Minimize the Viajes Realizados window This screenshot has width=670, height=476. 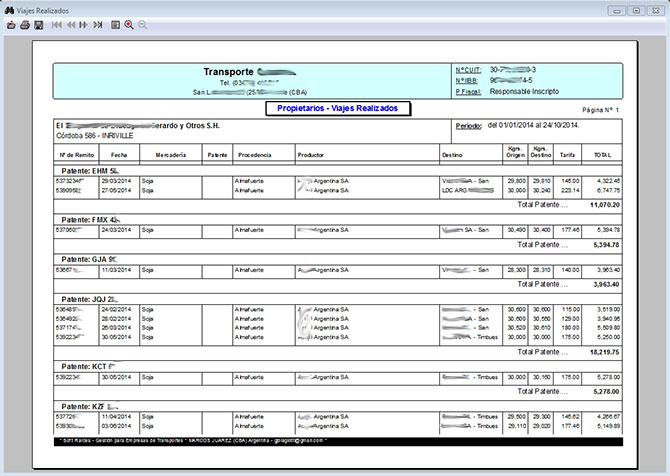617,9
